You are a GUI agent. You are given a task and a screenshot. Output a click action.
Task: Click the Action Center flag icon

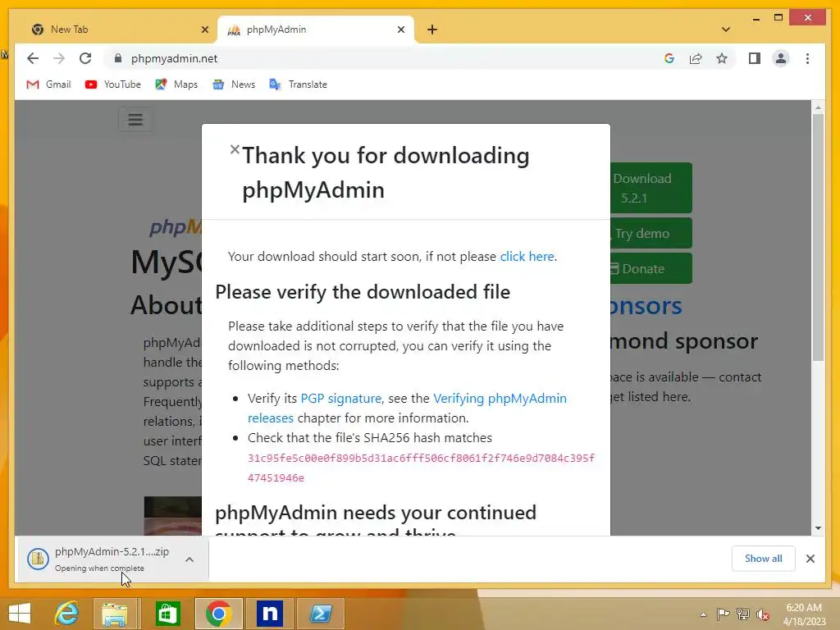pos(723,614)
